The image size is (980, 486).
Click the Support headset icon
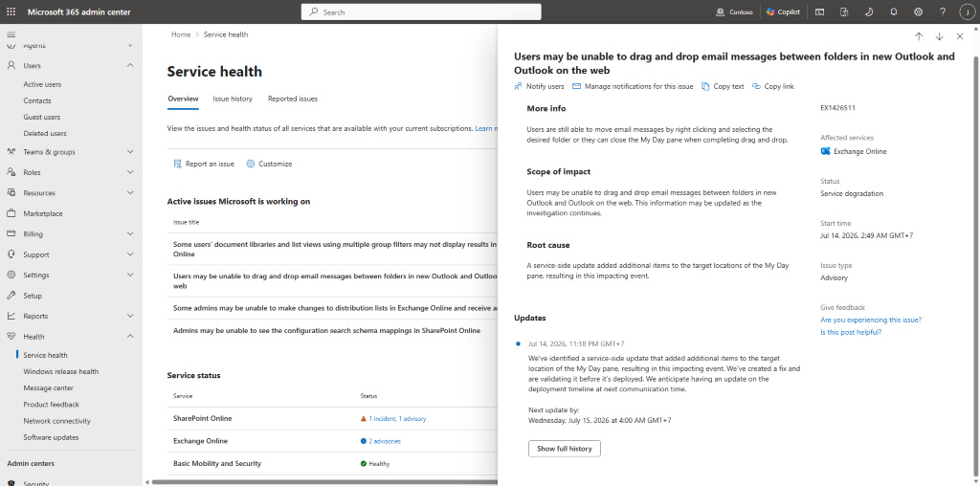11,254
